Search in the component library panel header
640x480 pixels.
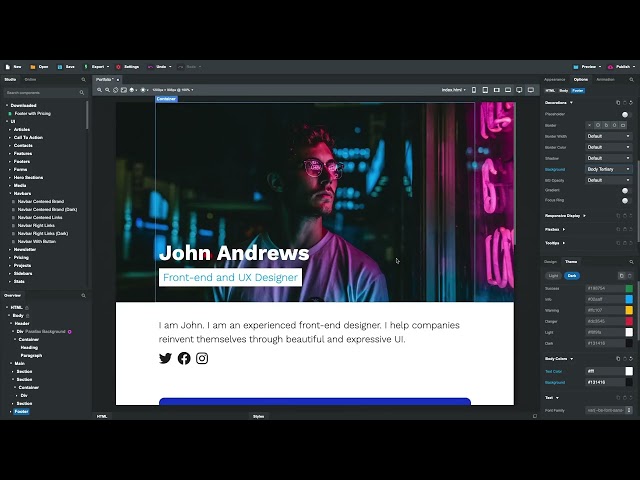pyautogui.click(x=84, y=80)
